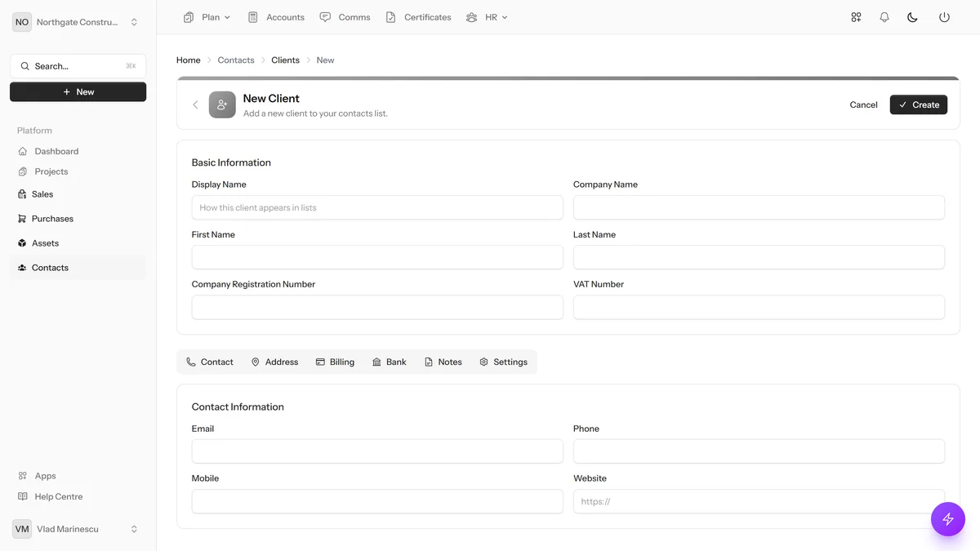Click the First Name field

377,257
